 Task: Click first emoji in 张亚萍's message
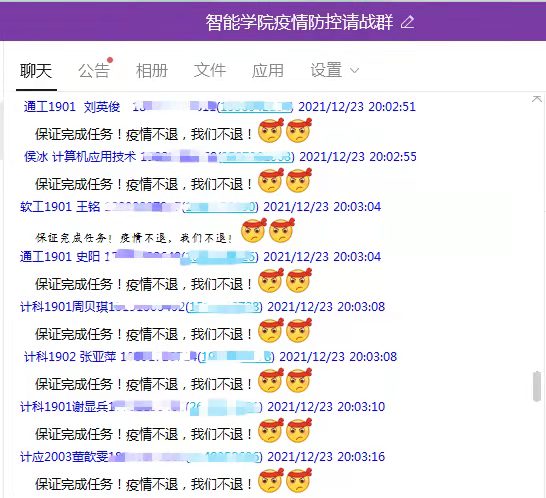[x=271, y=381]
